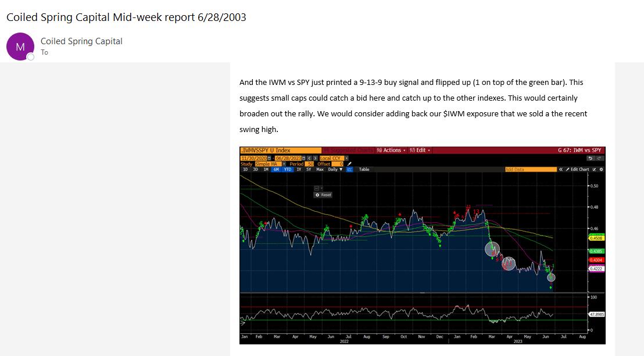The image size is (644, 356).
Task: Click the To recipient label
Action: [44, 52]
